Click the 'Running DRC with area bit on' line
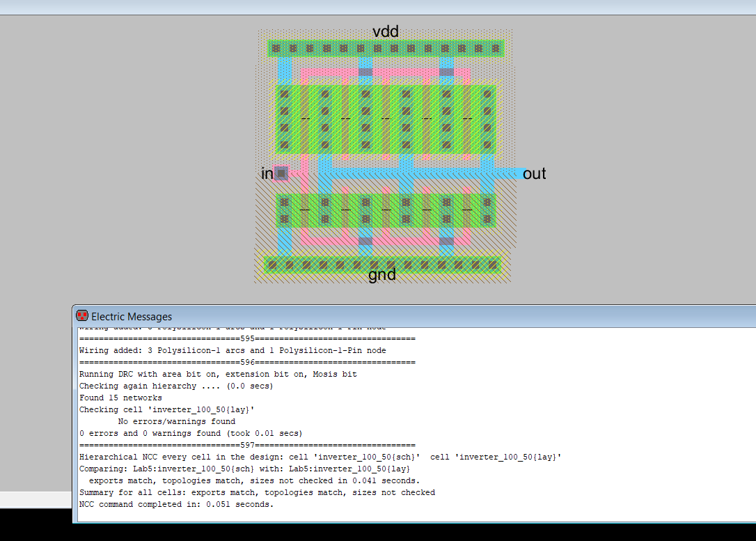Image resolution: width=756 pixels, height=541 pixels. (218, 374)
